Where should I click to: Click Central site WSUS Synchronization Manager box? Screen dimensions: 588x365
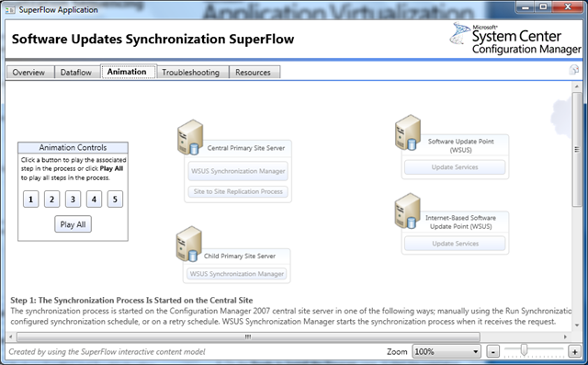point(238,171)
